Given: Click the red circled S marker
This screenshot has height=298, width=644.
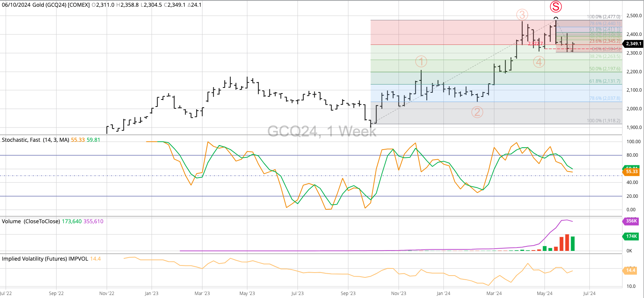Looking at the screenshot, I should coord(556,7).
